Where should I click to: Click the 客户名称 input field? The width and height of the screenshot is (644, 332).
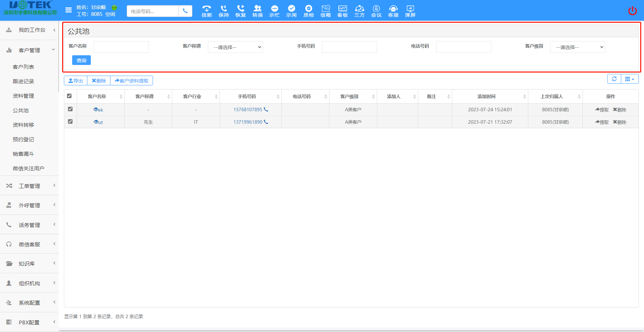(x=121, y=47)
